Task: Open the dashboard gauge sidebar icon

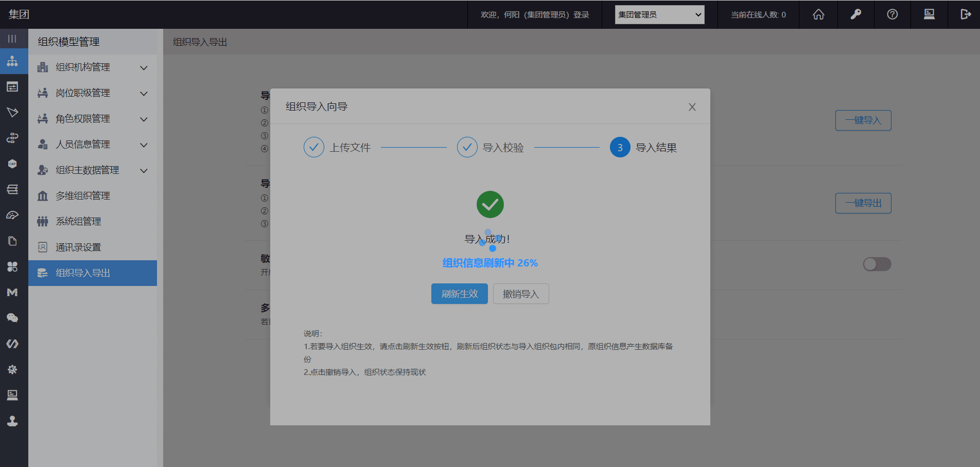Action: coord(12,215)
